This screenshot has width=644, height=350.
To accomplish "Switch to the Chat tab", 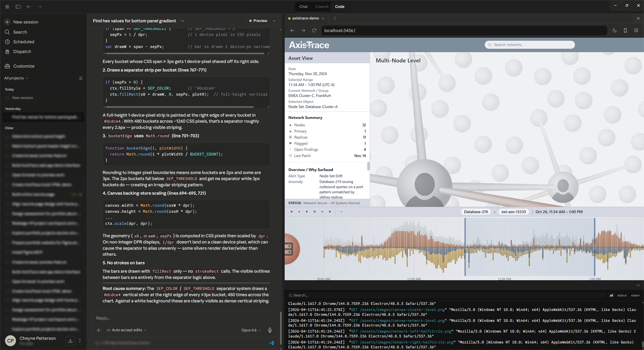I will pos(303,7).
